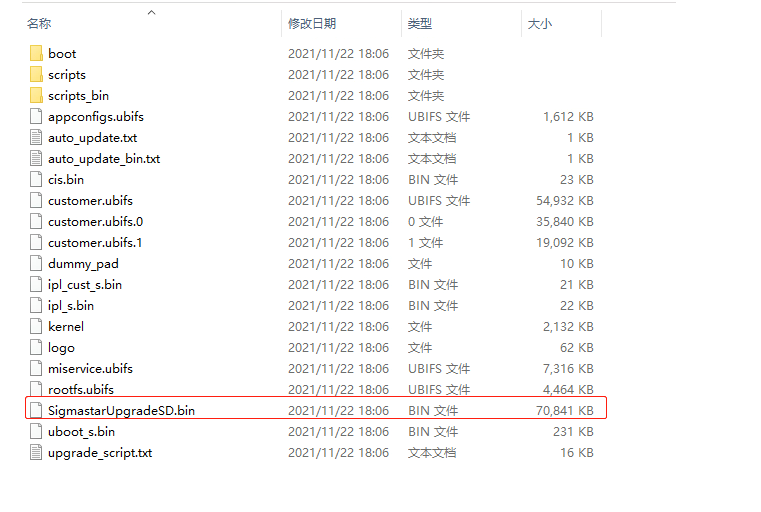Select the dummy_pad file name

click(x=83, y=264)
